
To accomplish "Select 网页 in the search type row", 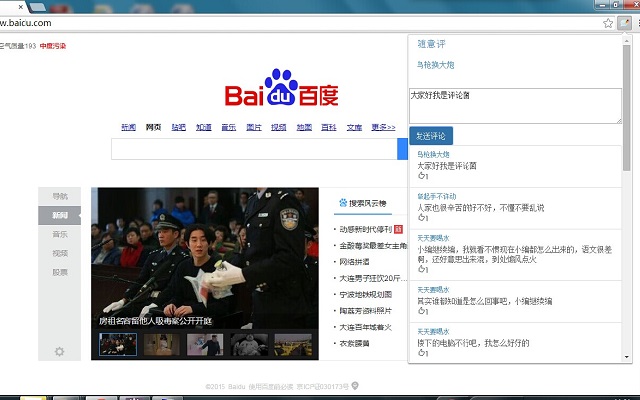I will pyautogui.click(x=153, y=127).
